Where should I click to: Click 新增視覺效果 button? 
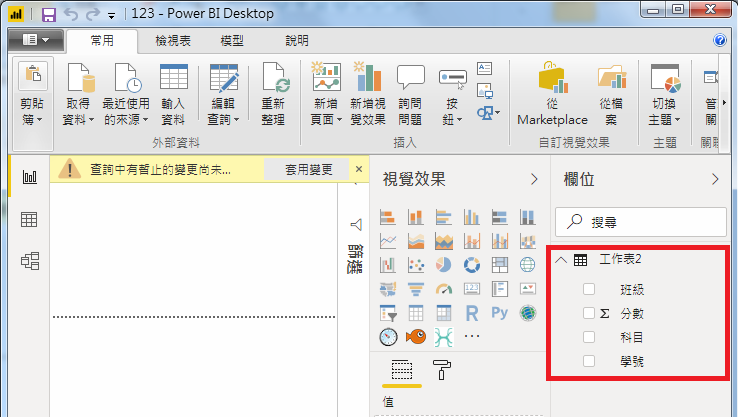368,94
